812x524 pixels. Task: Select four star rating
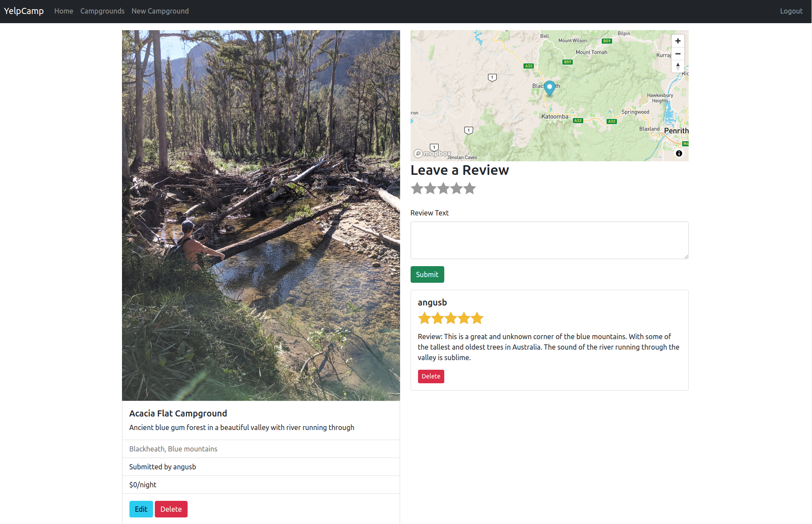457,188
